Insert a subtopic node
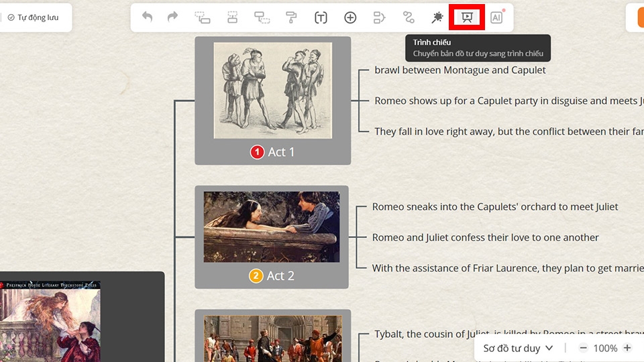644x362 pixels. click(x=203, y=17)
